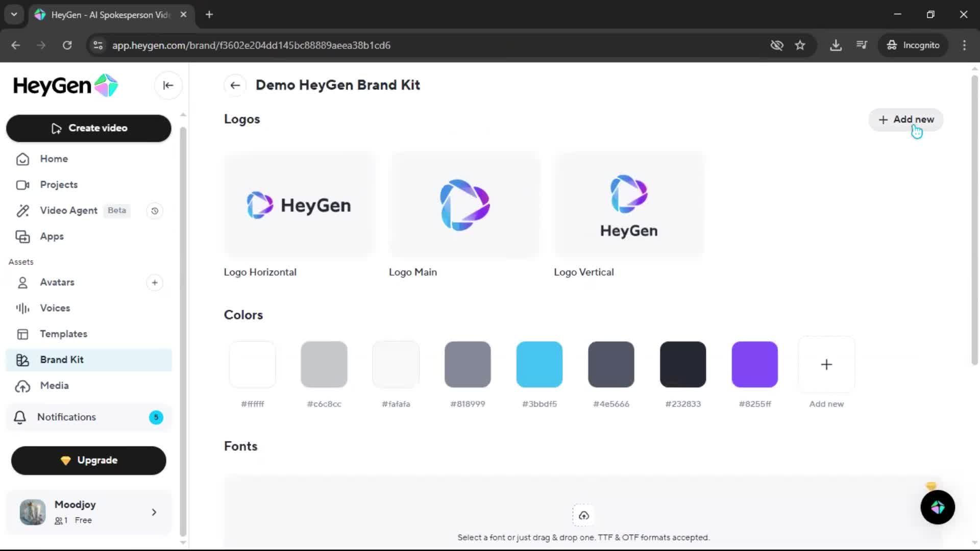Expand the Moodjoy account menu chevron
The height and width of the screenshot is (551, 980).
point(154,512)
